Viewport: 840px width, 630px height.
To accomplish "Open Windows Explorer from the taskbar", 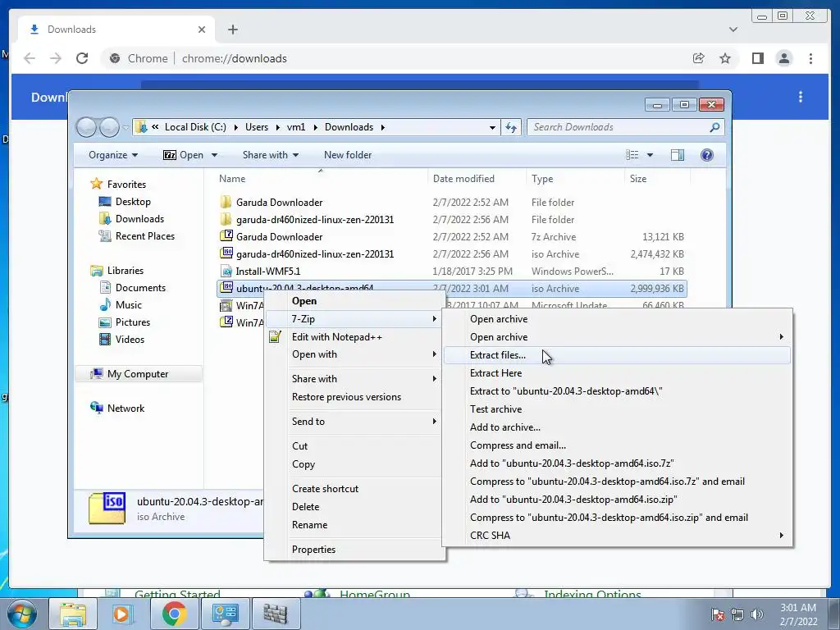I will point(73,614).
